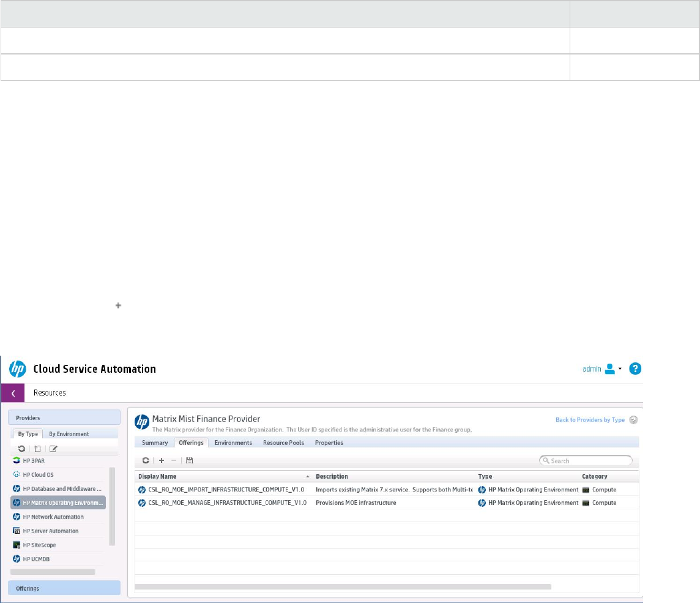Switch to the By Environment tab
The height and width of the screenshot is (603, 700).
(69, 433)
